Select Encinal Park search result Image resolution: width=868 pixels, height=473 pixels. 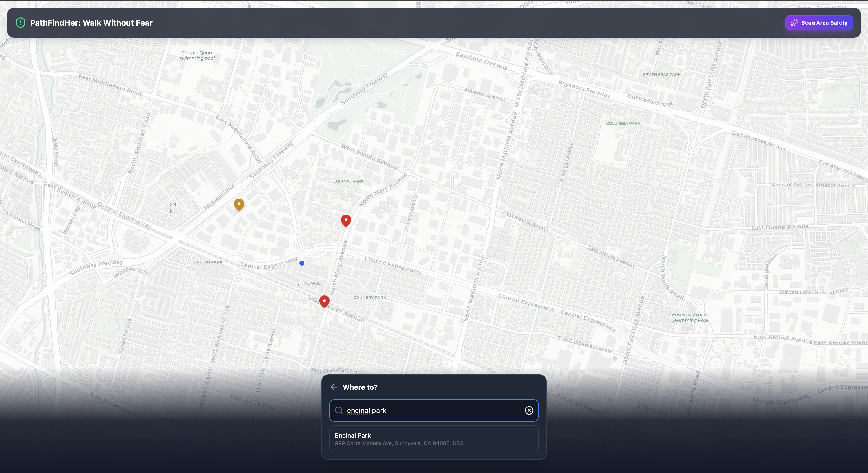434,439
